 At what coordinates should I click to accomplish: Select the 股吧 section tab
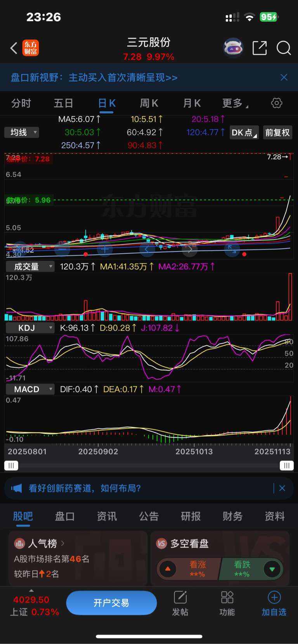23,516
